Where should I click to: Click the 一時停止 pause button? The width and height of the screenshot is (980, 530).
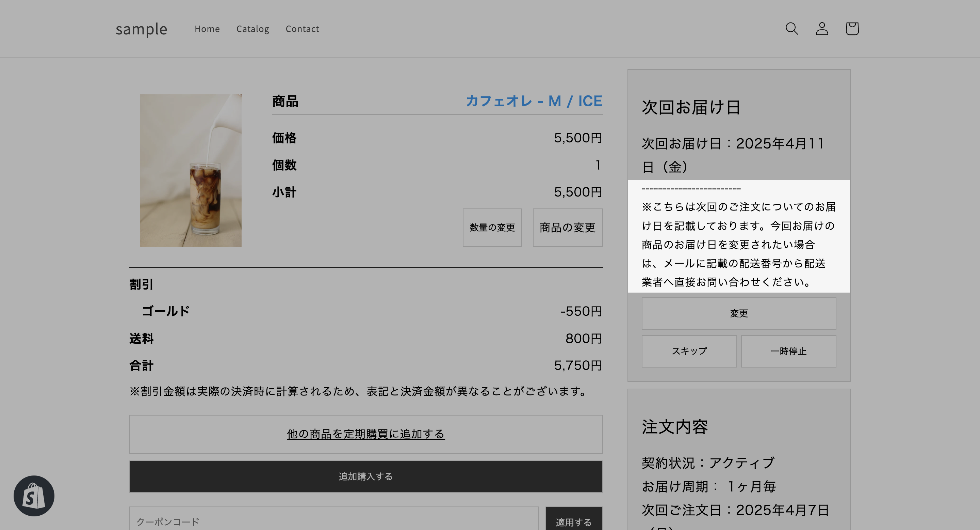click(x=788, y=351)
